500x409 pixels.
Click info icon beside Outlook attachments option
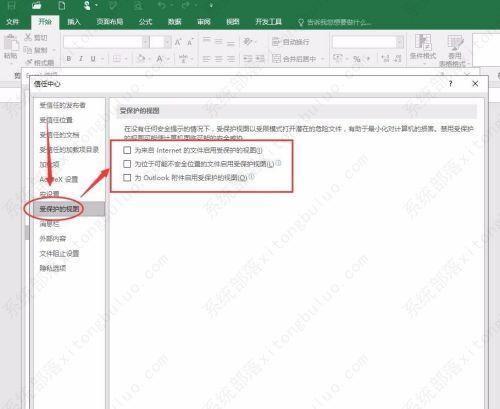[x=252, y=177]
